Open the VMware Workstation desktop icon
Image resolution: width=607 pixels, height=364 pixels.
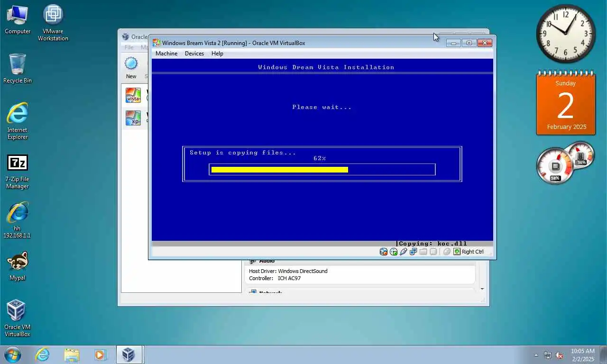point(53,23)
